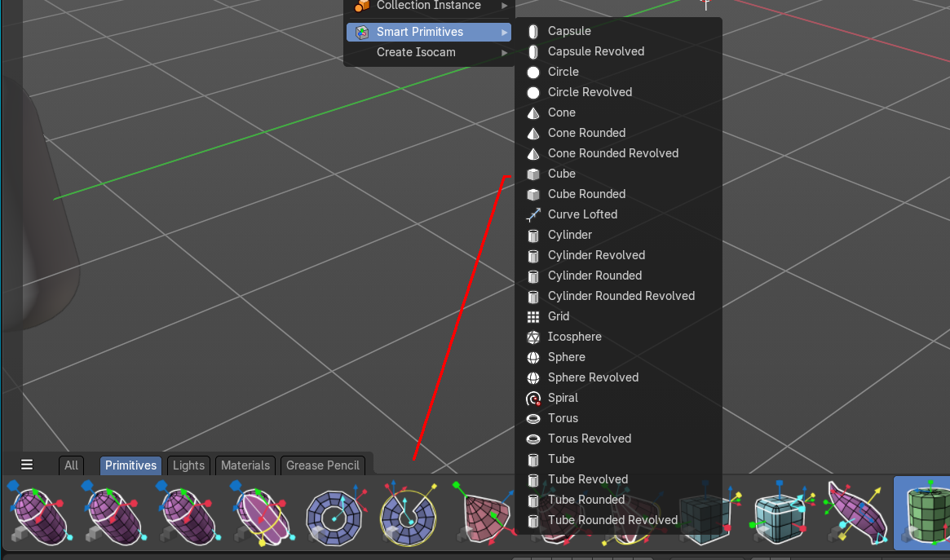
Task: Choose Cylinder Rounded from the list
Action: 618,276
